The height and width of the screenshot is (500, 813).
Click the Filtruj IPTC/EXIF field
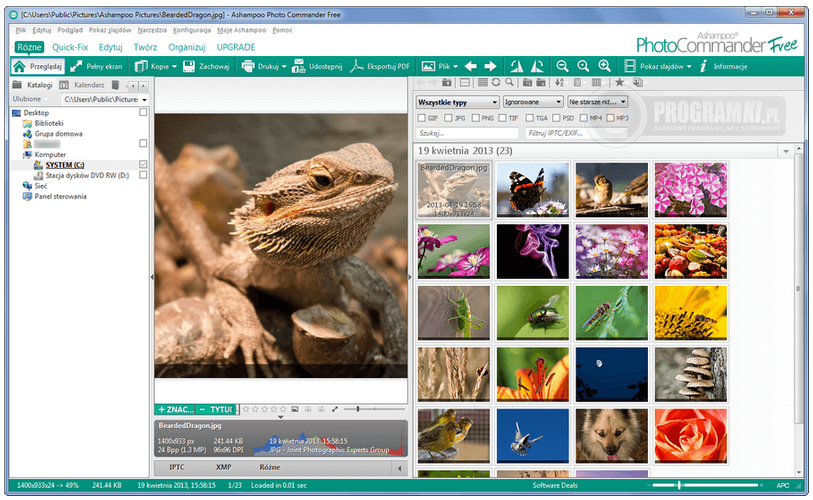pos(576,133)
